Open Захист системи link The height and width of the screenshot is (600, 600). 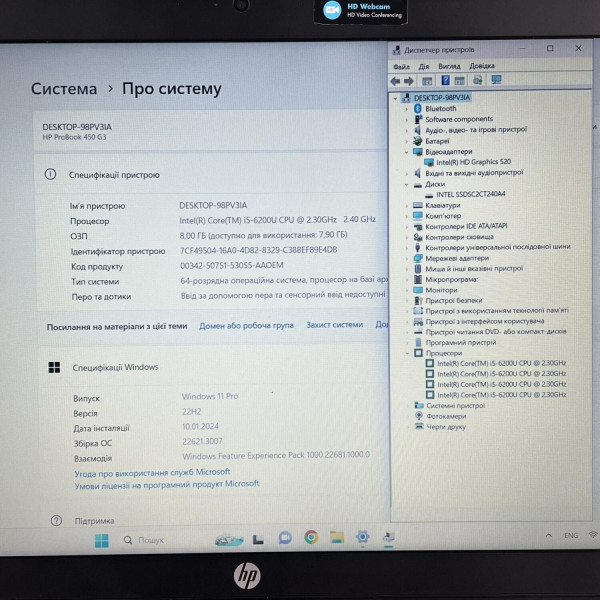[334, 324]
